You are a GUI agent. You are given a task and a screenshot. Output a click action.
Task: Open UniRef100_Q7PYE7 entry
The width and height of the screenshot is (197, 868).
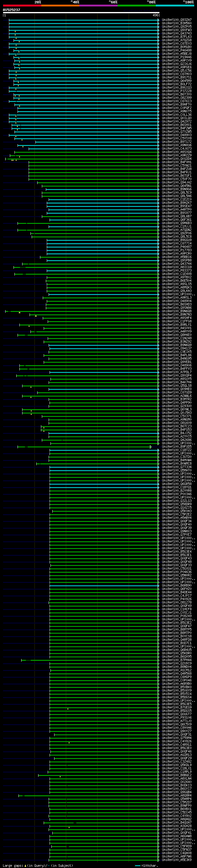pos(177,535)
